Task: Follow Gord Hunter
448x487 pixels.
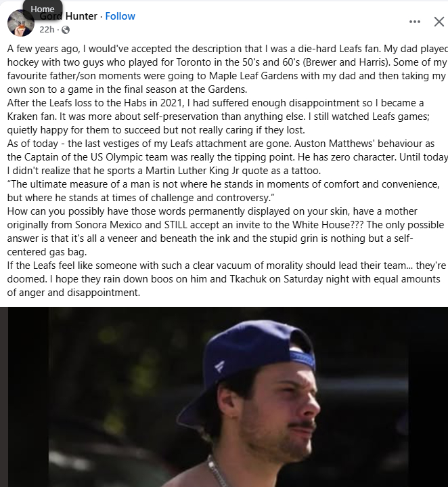Action: point(120,16)
